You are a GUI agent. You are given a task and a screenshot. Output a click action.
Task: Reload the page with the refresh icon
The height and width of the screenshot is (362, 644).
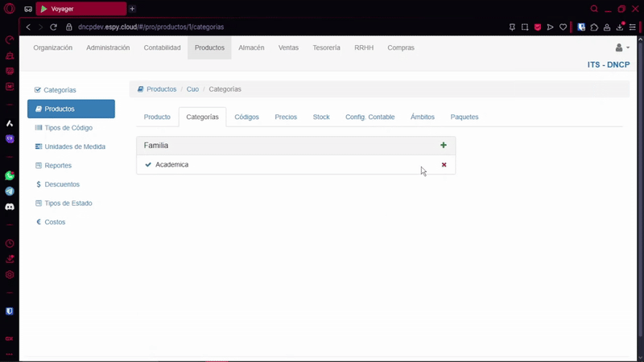(x=54, y=27)
